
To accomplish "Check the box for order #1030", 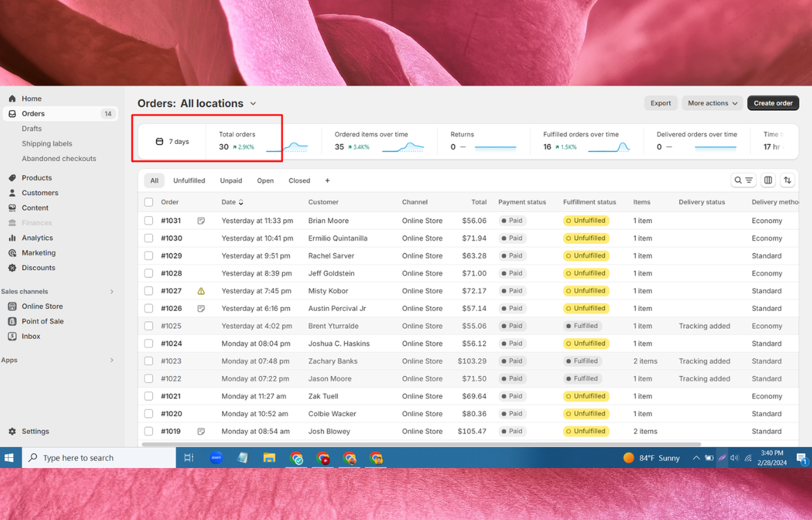I will click(149, 238).
